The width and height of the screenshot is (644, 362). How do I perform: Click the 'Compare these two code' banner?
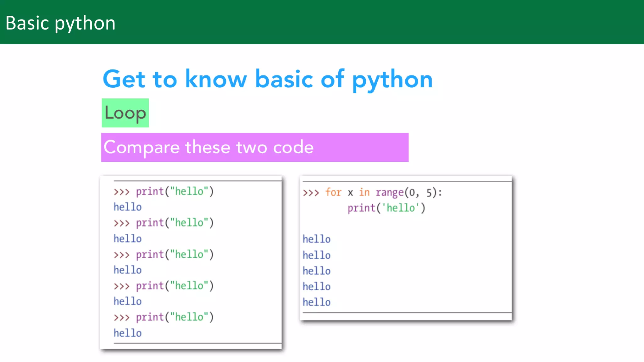(x=255, y=147)
